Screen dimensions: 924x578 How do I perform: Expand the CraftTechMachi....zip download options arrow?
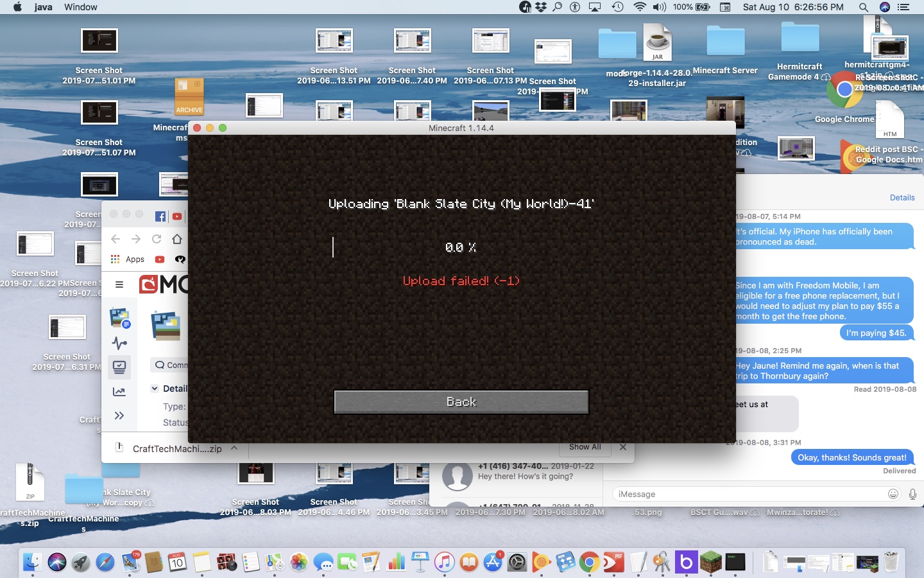234,448
